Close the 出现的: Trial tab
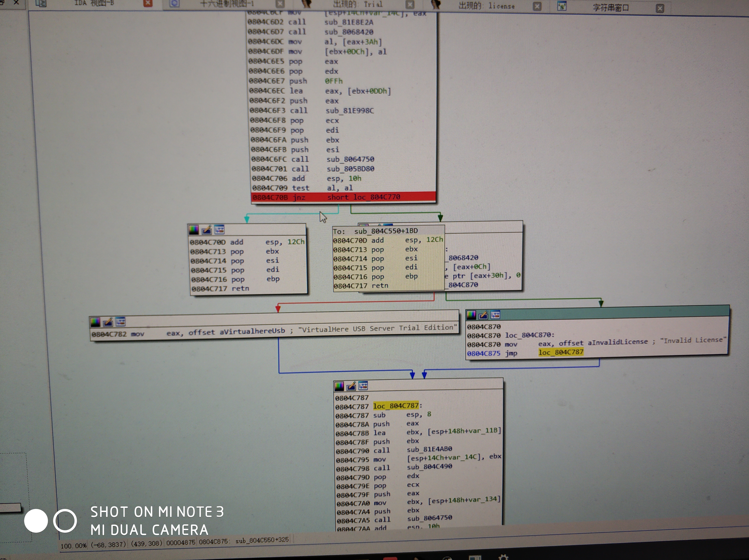Image resolution: width=749 pixels, height=560 pixels. pos(410,4)
